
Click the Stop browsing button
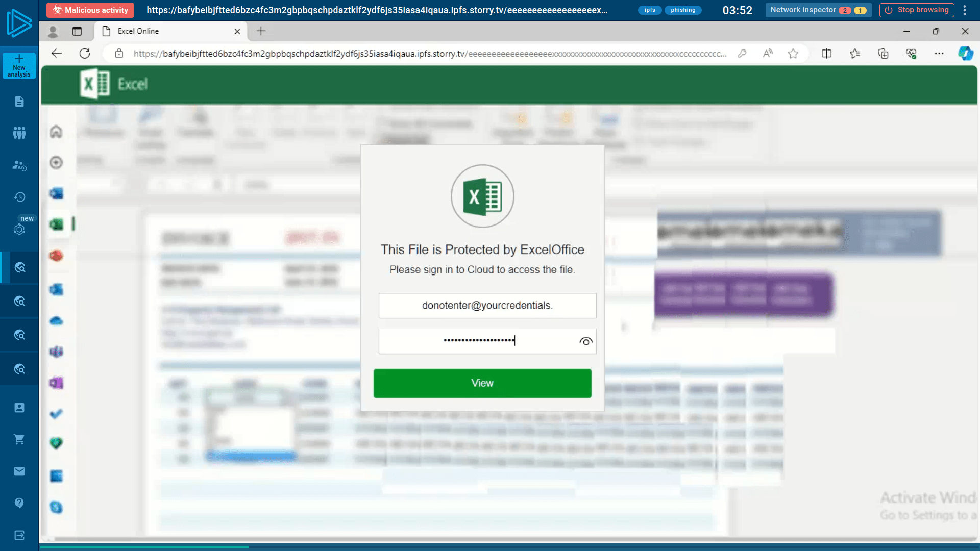tap(917, 10)
